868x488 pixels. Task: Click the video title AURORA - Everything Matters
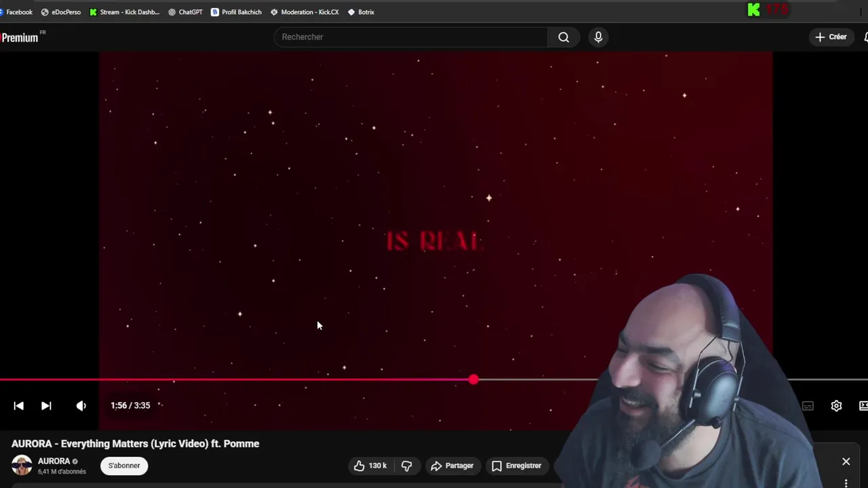coord(136,444)
